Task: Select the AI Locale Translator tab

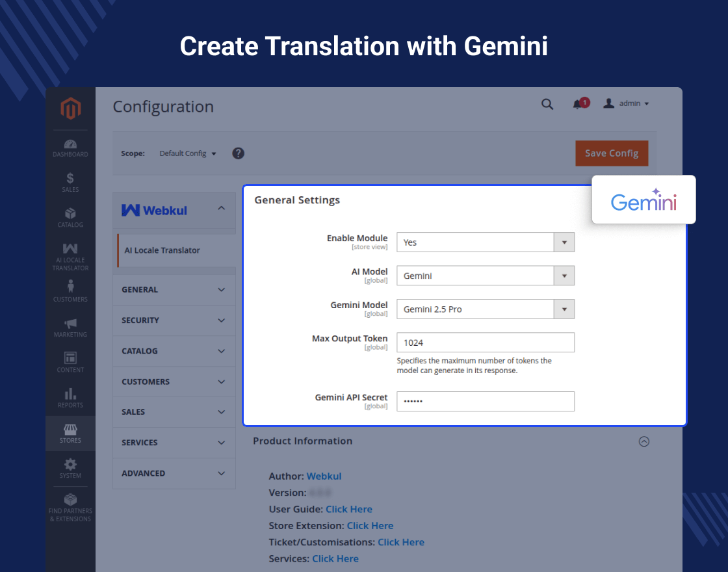Action: [x=162, y=250]
